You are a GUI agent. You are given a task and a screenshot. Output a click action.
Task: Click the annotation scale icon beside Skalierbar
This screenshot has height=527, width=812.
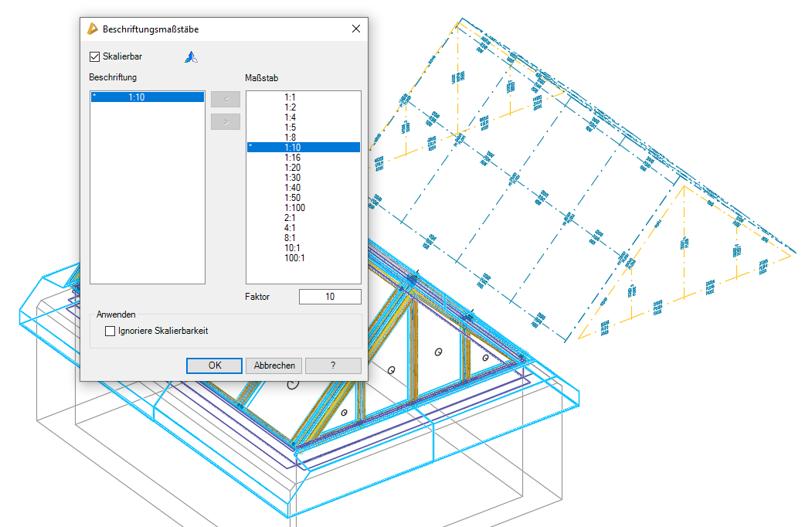point(191,56)
